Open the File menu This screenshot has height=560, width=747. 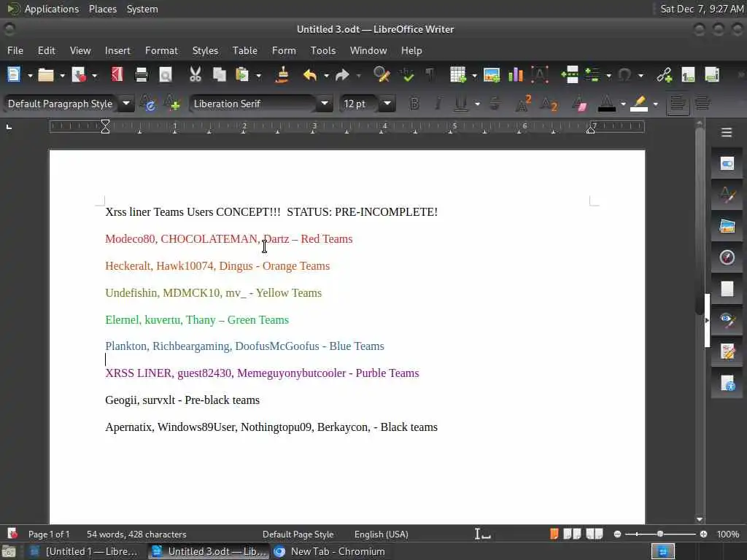pos(15,50)
